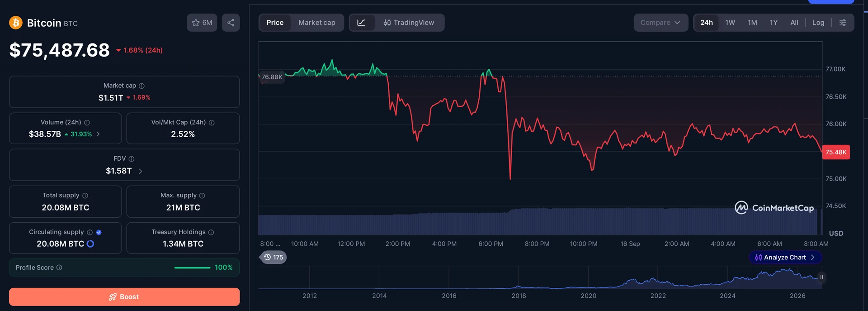Viewport: 868px width, 311px height.
Task: Click the mini historical overview chart
Action: (x=540, y=278)
